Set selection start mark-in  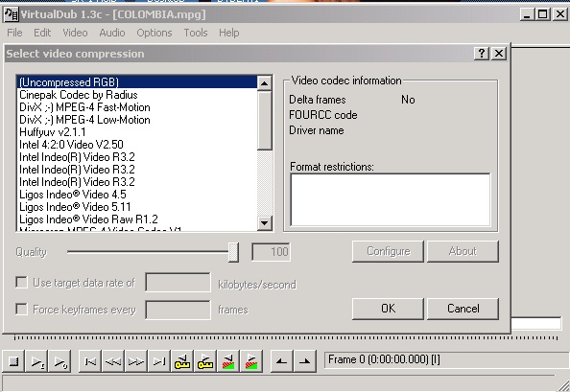[x=282, y=361]
